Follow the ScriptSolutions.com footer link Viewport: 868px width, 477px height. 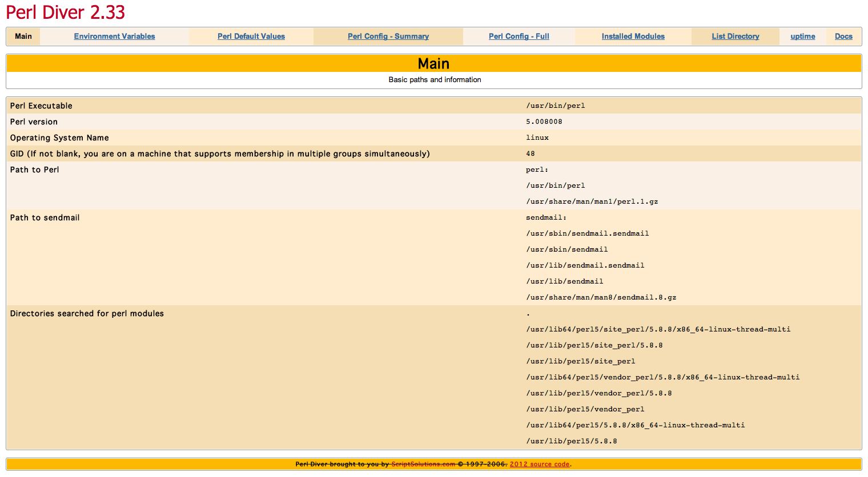click(423, 464)
